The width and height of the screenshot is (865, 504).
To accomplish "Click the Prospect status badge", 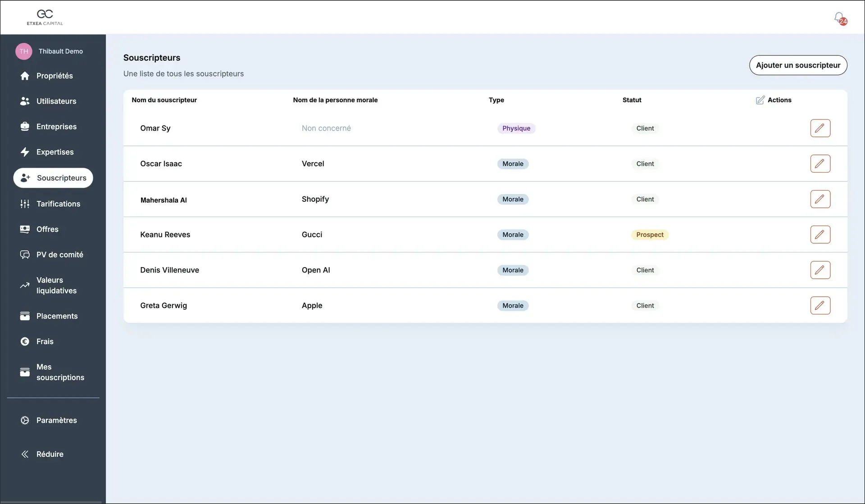I will (x=650, y=235).
